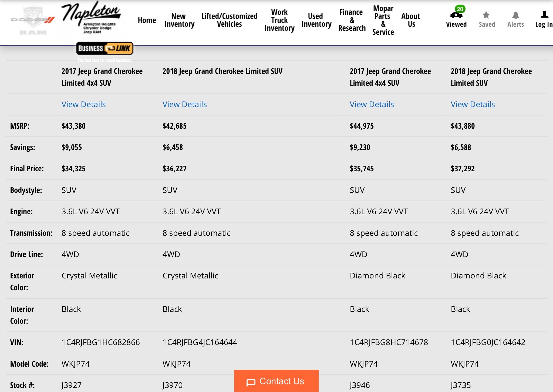Click the Final Price $34,325
553x392 pixels.
coord(73,169)
